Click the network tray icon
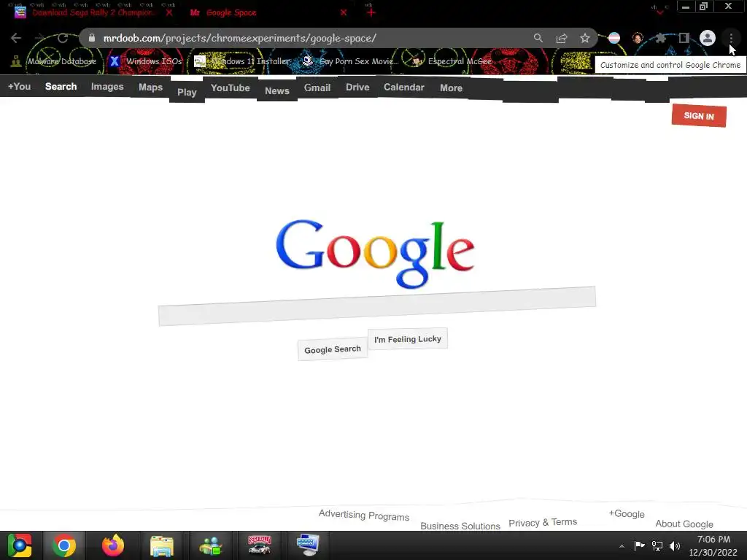This screenshot has width=747, height=560. coord(657,545)
